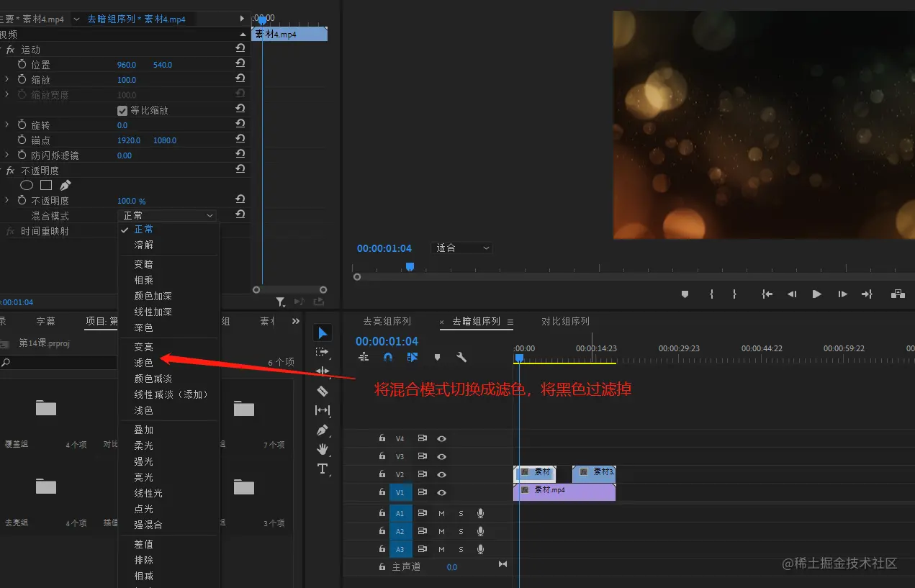Open panel overflow chevrons beside 素材 tab
The width and height of the screenshot is (915, 588).
tap(296, 321)
